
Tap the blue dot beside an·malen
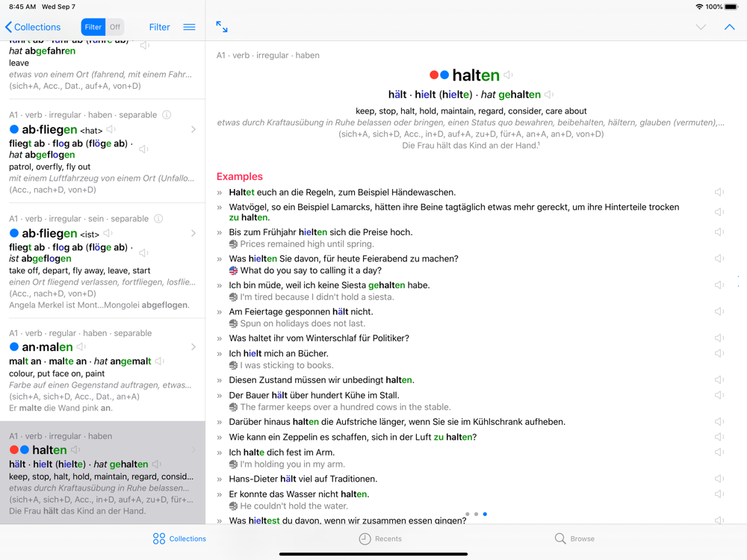14,346
